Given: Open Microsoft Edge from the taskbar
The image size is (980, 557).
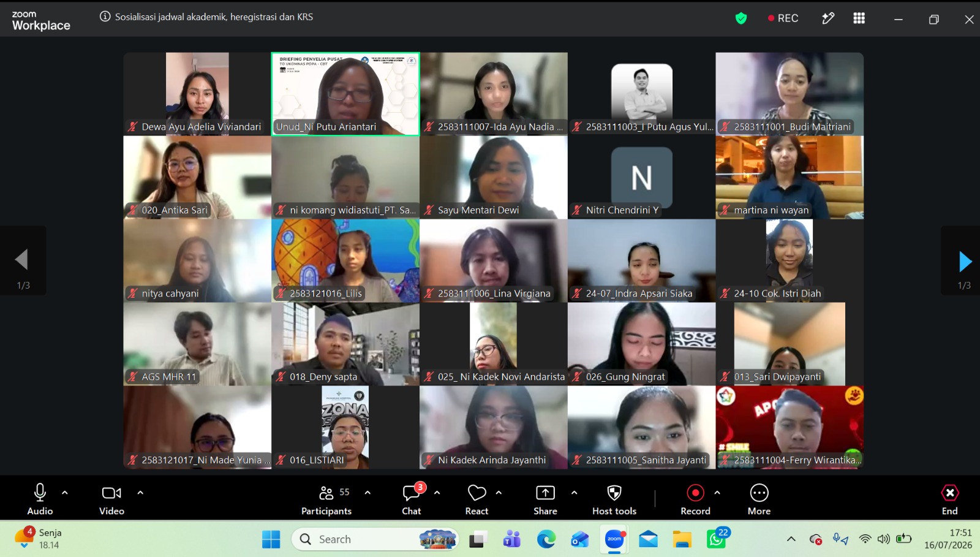Looking at the screenshot, I should (x=546, y=539).
